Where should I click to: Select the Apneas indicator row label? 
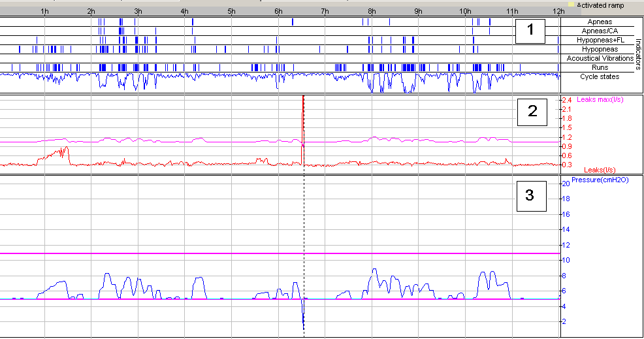(x=599, y=22)
